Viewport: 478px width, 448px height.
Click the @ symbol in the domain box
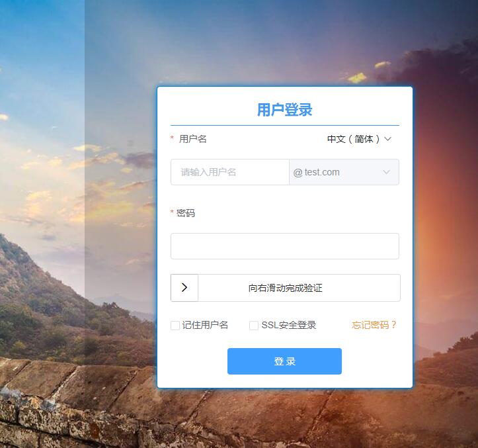pyautogui.click(x=298, y=173)
